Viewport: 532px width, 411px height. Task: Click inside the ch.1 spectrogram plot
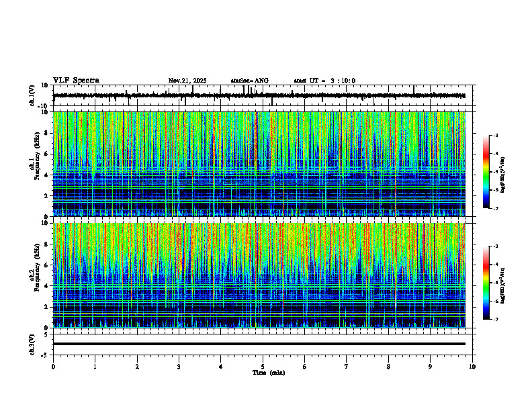[259, 164]
